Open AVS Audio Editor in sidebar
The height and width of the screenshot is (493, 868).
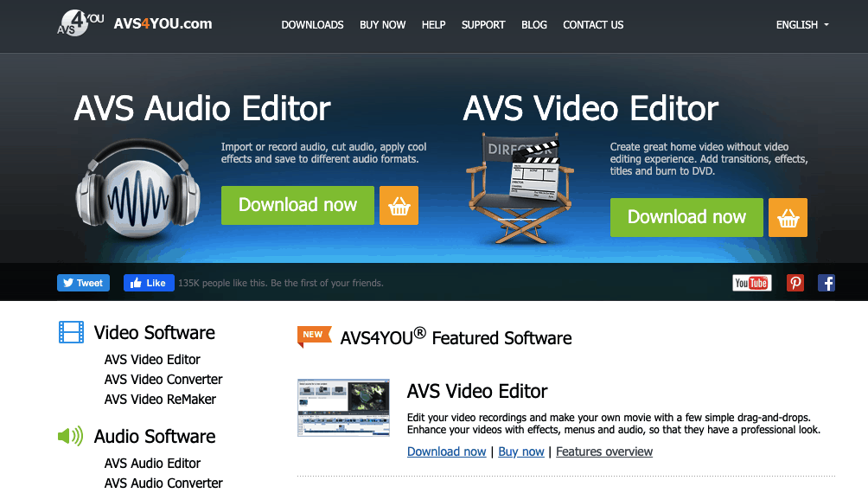pyautogui.click(x=152, y=463)
